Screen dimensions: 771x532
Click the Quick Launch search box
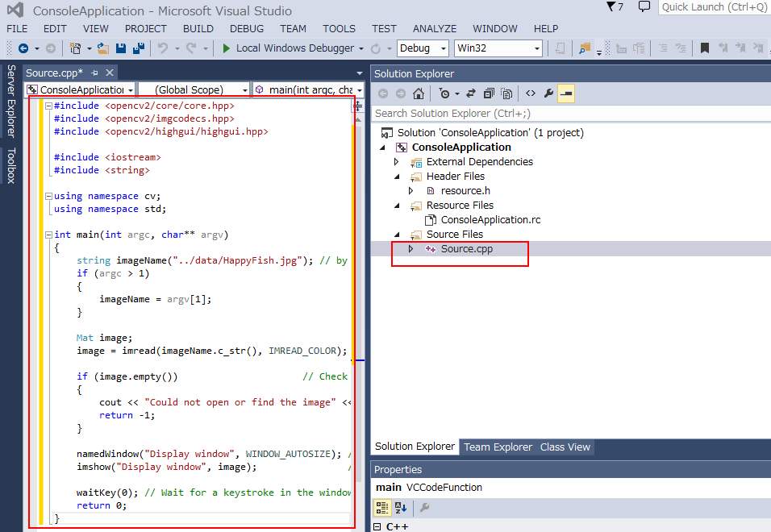(x=714, y=7)
